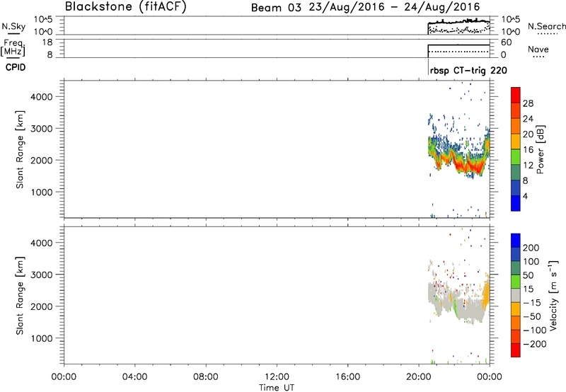This screenshot has width=566, height=392.
Task: Pick the light green 12–16 dB power segment
Action: coord(516,157)
